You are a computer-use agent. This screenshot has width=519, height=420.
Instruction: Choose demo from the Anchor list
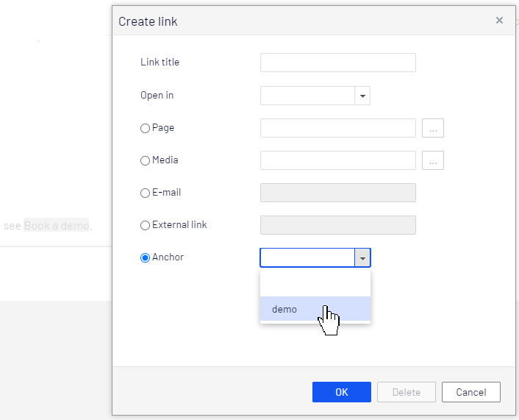pos(315,309)
